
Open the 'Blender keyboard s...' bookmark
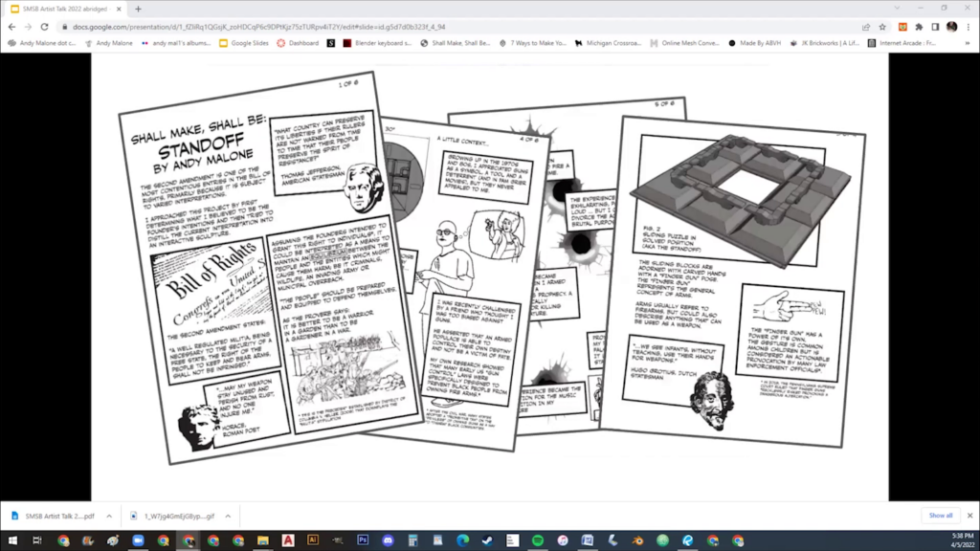(x=377, y=43)
